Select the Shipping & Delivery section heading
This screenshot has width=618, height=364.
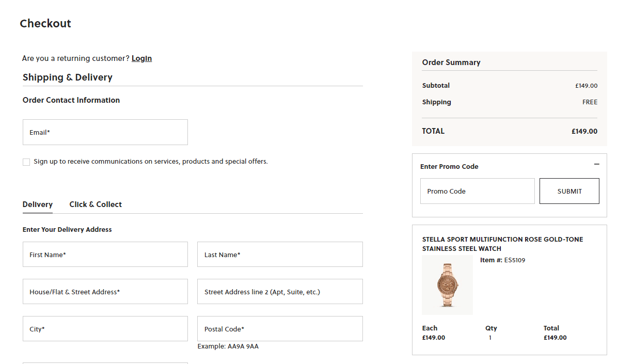68,77
